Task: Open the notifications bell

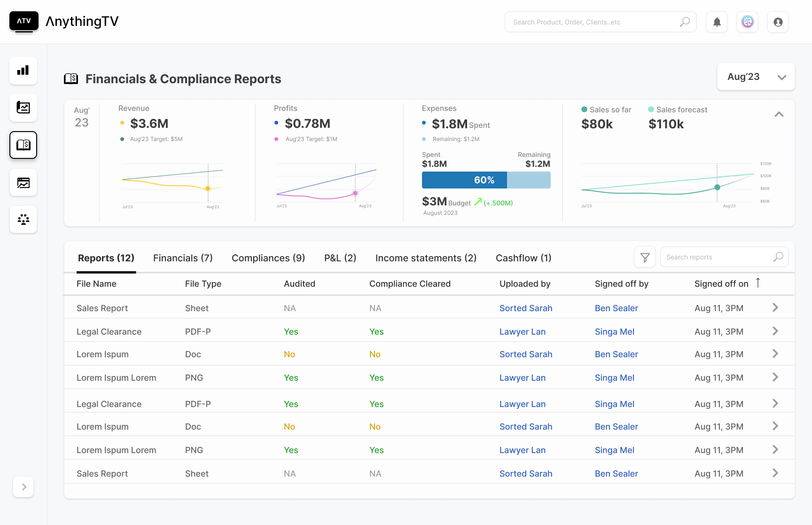Action: [717, 22]
